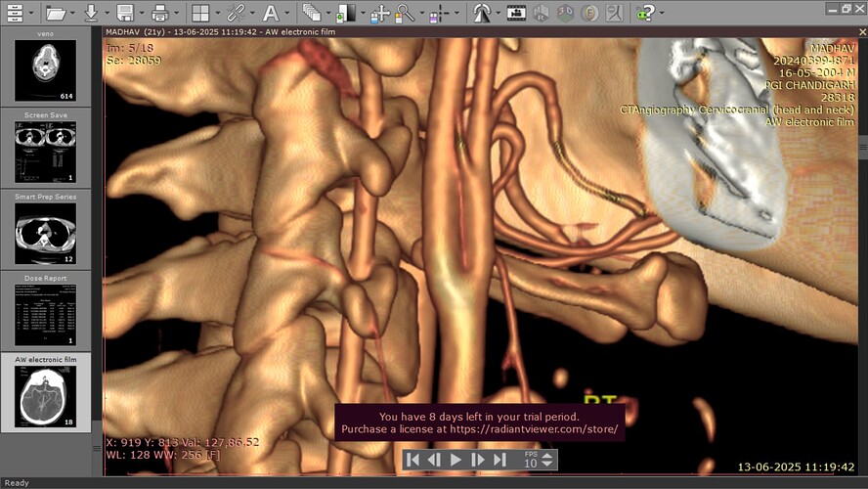Image resolution: width=868 pixels, height=489 pixels.
Task: Select the zoom magnifier tool
Action: point(405,12)
